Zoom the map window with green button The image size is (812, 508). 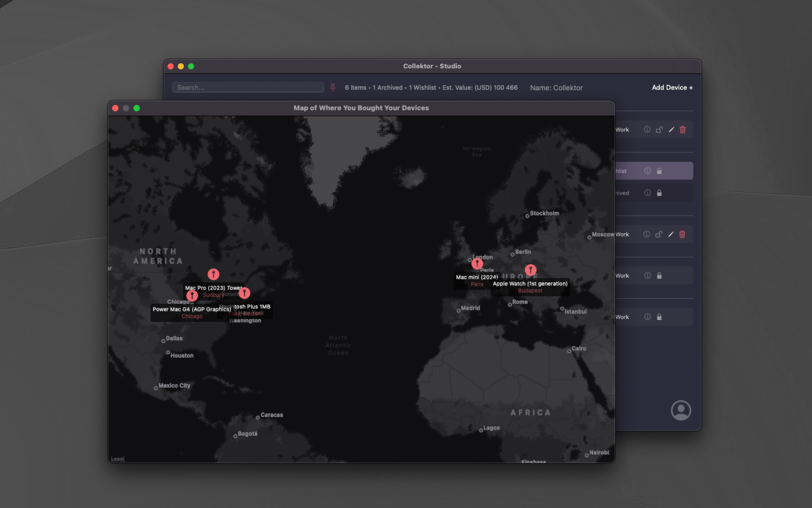[136, 108]
